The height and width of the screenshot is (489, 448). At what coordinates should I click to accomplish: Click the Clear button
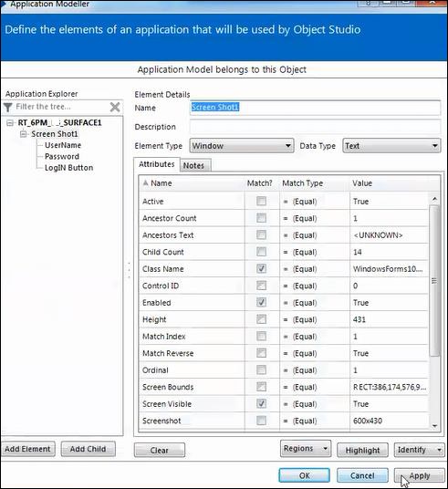[x=160, y=450]
